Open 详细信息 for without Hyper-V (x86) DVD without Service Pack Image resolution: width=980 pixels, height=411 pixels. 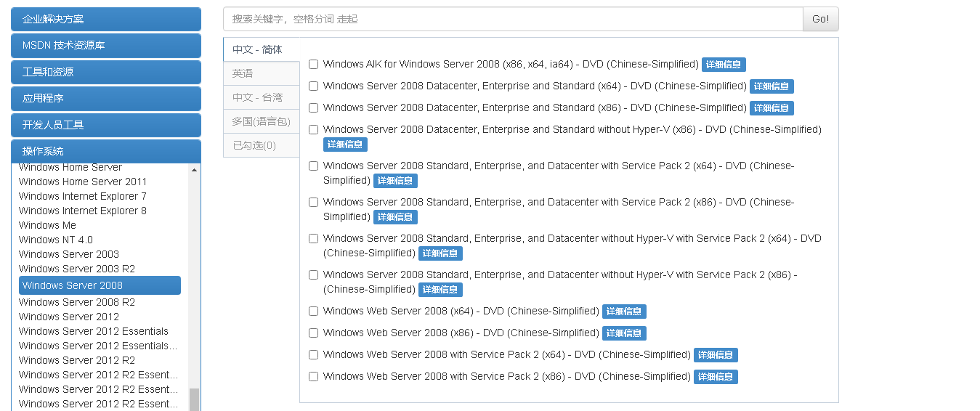pyautogui.click(x=345, y=145)
